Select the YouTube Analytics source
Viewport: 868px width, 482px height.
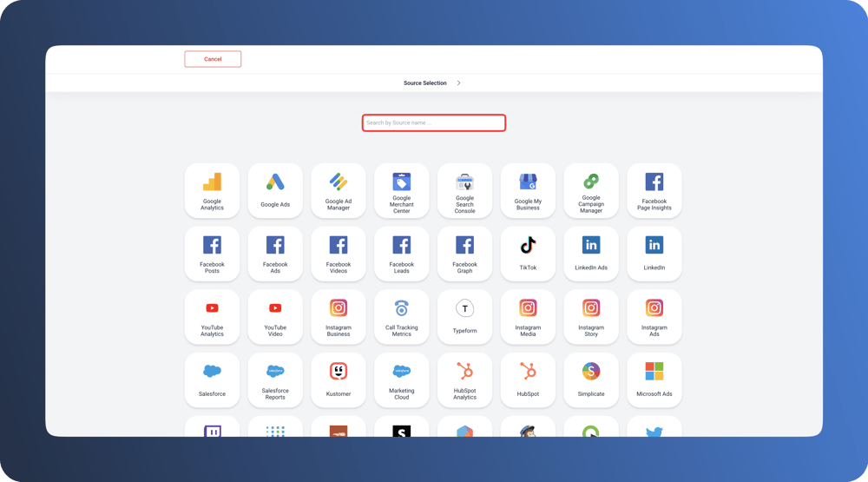point(212,317)
